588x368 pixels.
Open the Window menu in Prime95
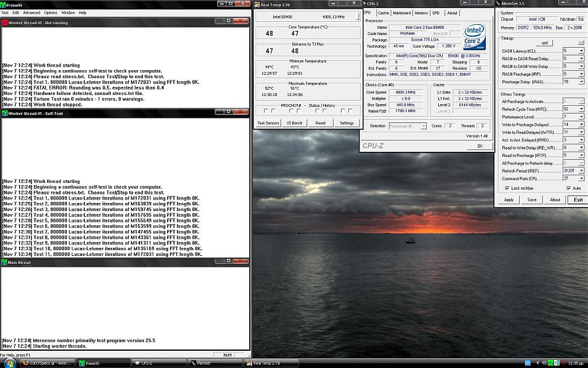pyautogui.click(x=68, y=13)
